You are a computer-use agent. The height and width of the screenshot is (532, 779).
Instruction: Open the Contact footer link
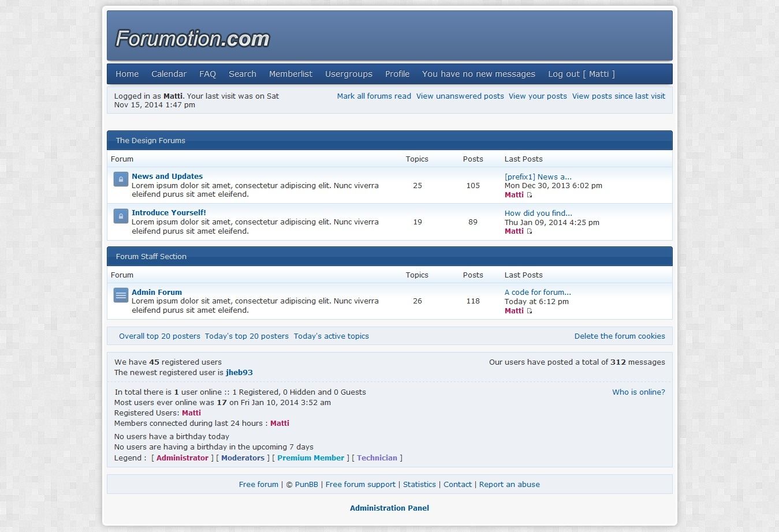pos(457,485)
